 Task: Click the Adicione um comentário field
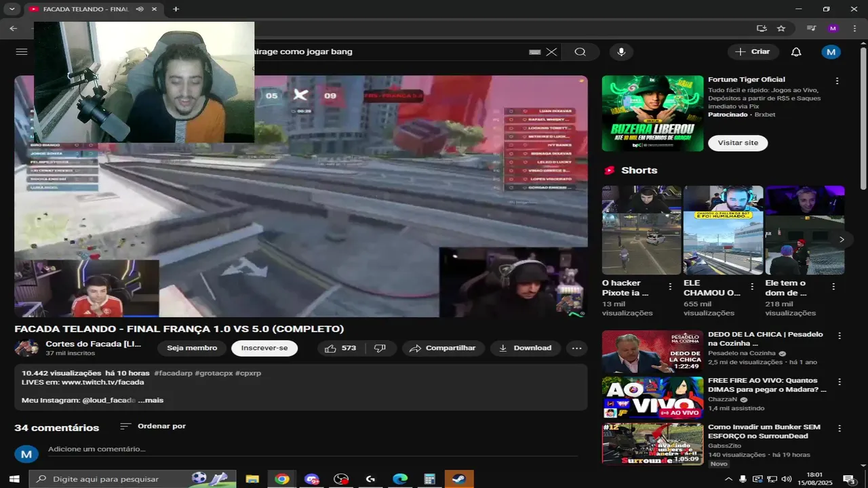[312, 449]
